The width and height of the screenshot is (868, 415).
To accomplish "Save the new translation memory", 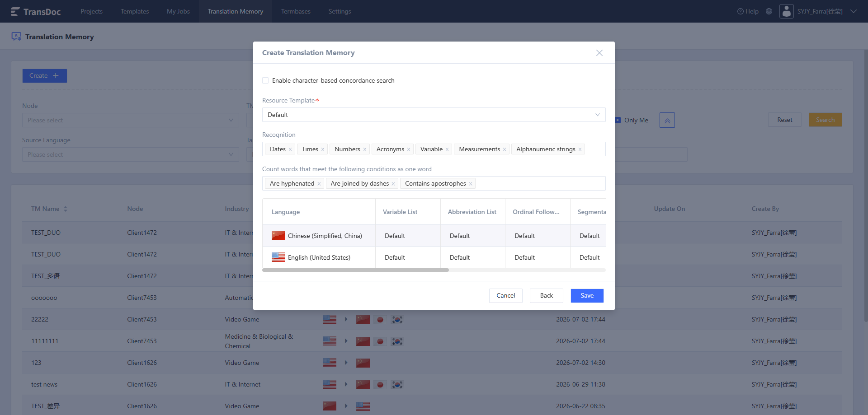I will [587, 296].
